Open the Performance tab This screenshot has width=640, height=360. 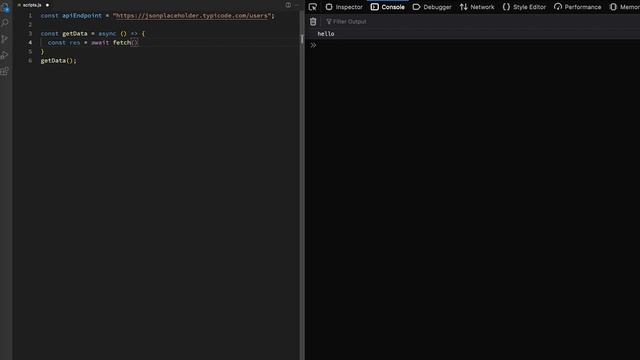(x=578, y=7)
